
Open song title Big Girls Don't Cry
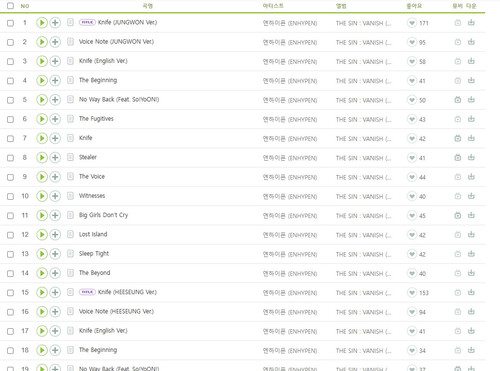click(x=103, y=215)
